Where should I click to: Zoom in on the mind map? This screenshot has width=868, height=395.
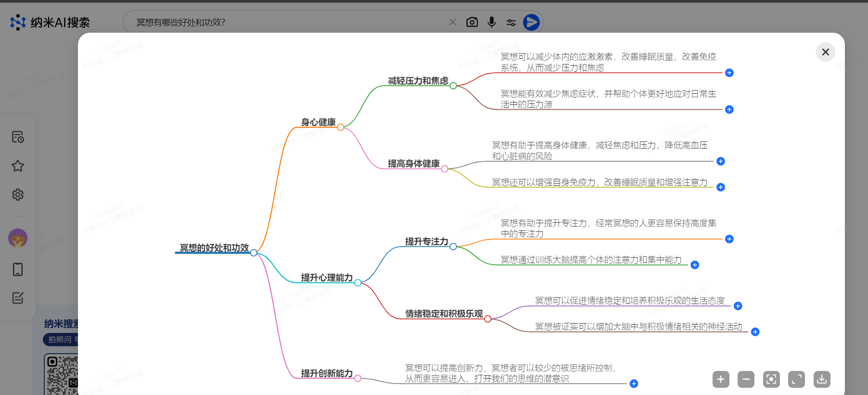[720, 379]
